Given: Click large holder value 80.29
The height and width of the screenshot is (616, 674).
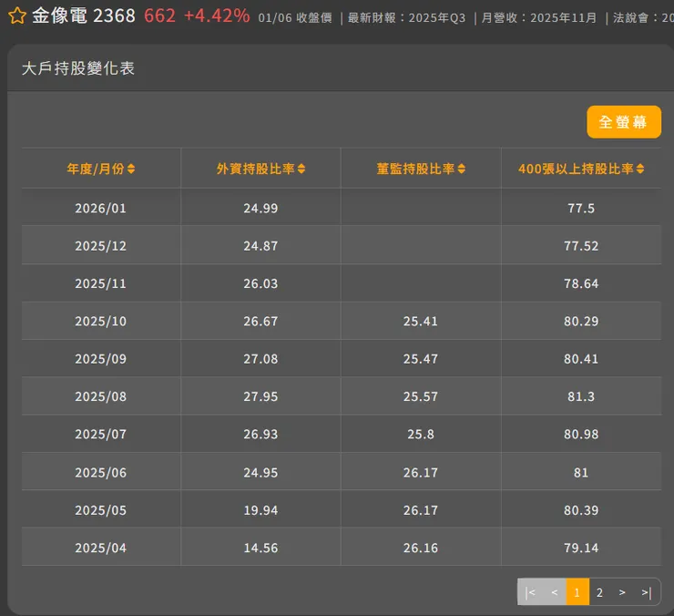Looking at the screenshot, I should (581, 322).
